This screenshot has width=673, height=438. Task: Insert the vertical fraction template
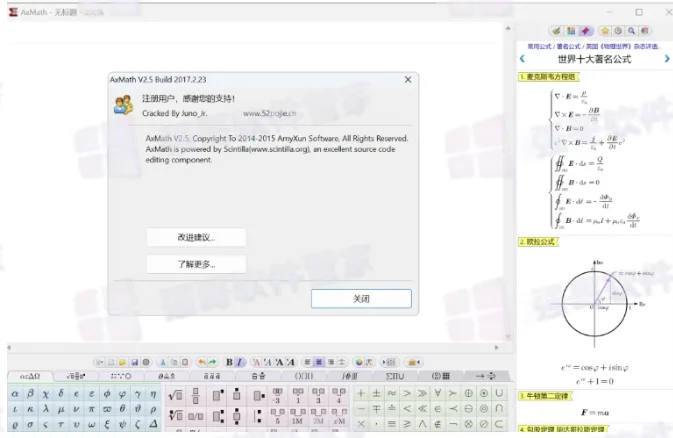click(x=195, y=395)
